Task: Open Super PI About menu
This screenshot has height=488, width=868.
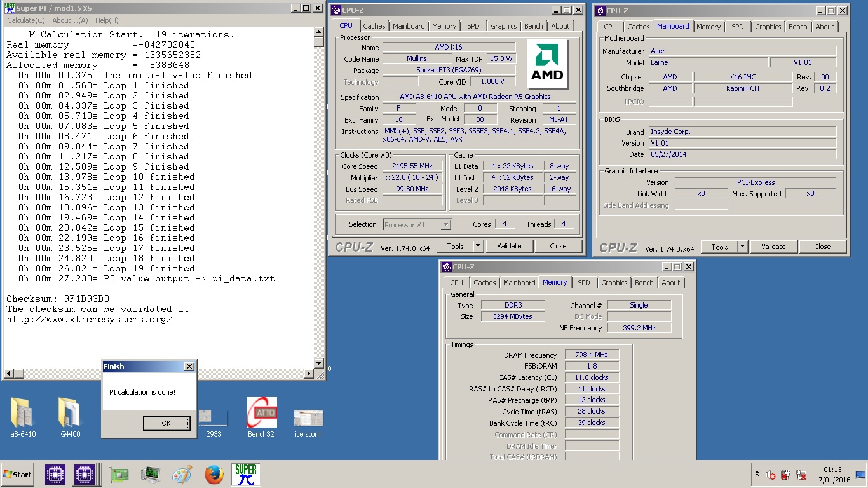Action: tap(70, 21)
